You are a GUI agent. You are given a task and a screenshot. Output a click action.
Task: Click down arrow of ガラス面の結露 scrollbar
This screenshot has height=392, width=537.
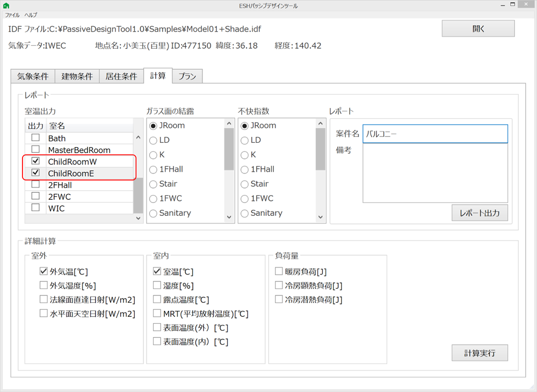(229, 217)
